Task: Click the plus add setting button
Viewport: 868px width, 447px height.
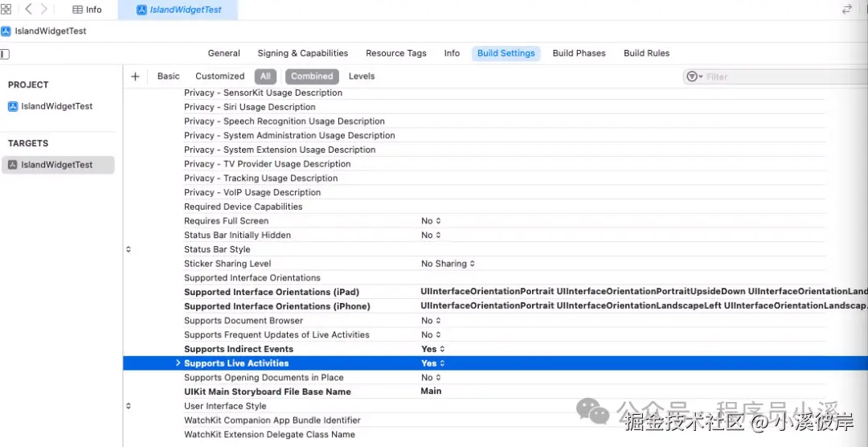Action: coord(135,76)
